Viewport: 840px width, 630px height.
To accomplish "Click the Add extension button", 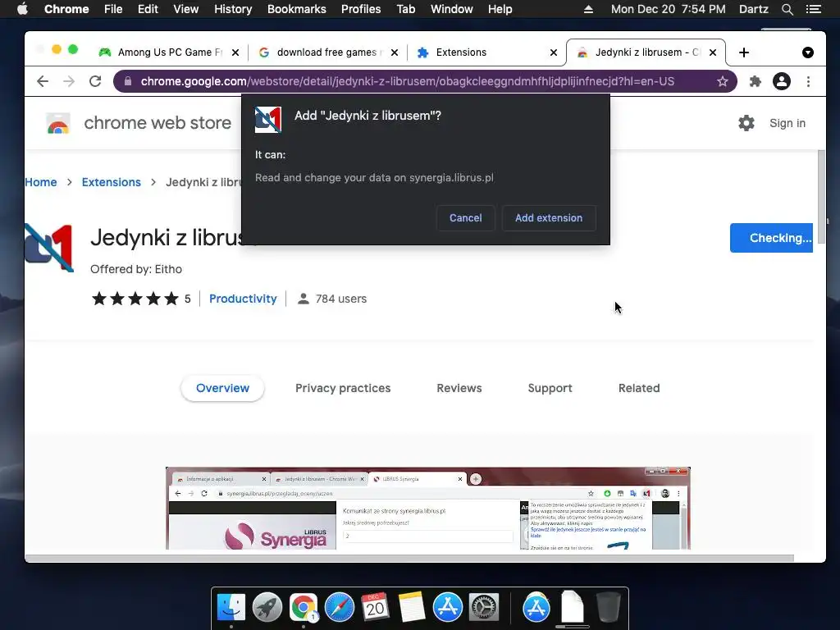I will tap(549, 218).
